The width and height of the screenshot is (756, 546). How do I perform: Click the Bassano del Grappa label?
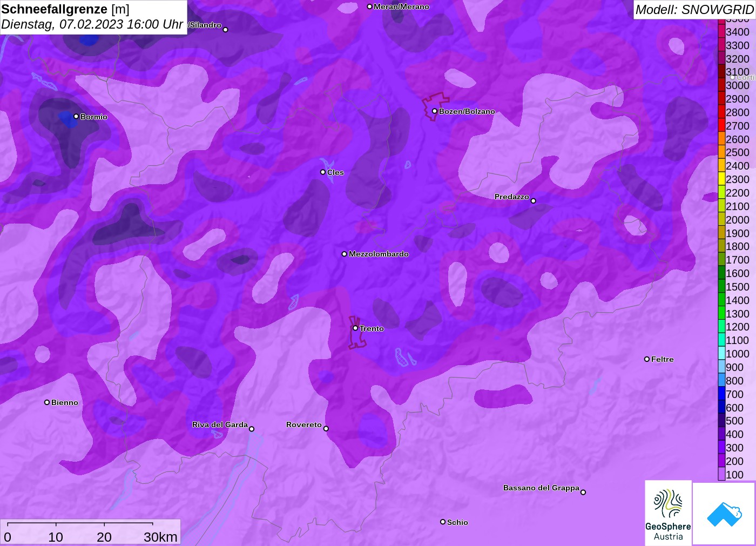[x=541, y=488]
